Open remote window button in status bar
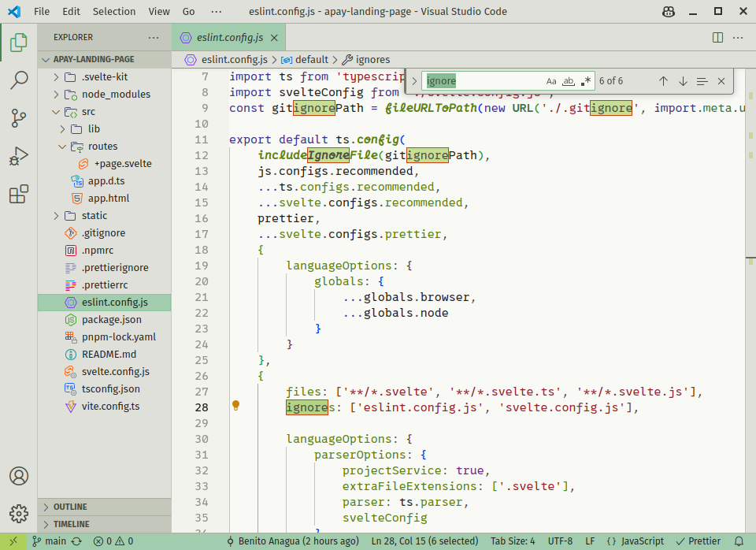This screenshot has width=756, height=550. (x=13, y=541)
